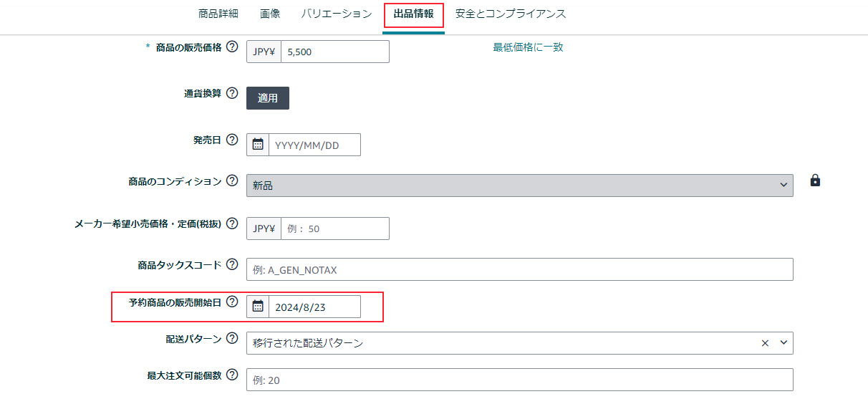Click help icon for メーカー希望小売価格
Image resolution: width=868 pixels, height=399 pixels.
tap(232, 223)
